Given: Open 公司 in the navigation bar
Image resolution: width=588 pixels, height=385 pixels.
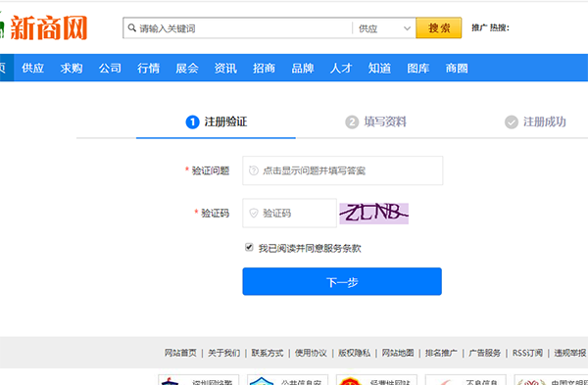Looking at the screenshot, I should tap(110, 68).
